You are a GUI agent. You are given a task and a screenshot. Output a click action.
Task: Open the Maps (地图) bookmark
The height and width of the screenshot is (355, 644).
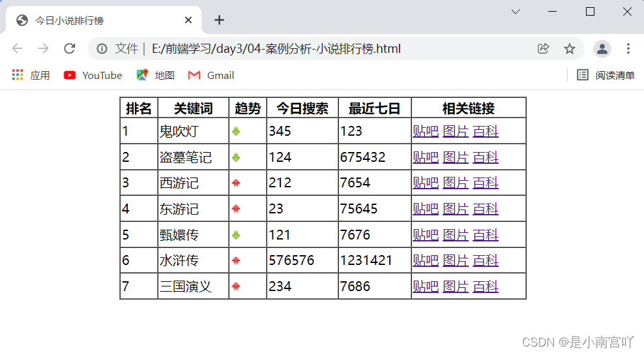click(156, 75)
